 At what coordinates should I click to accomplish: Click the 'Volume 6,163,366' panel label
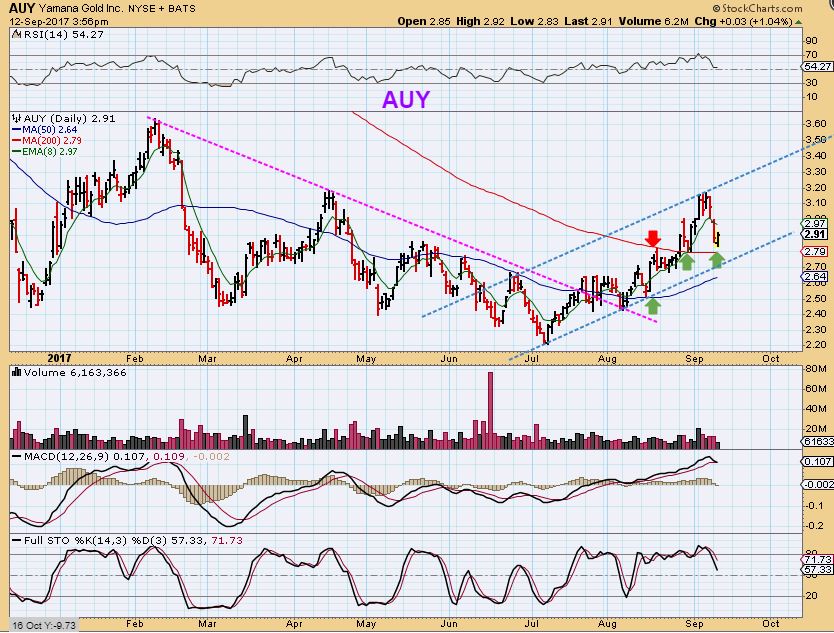pos(75,372)
